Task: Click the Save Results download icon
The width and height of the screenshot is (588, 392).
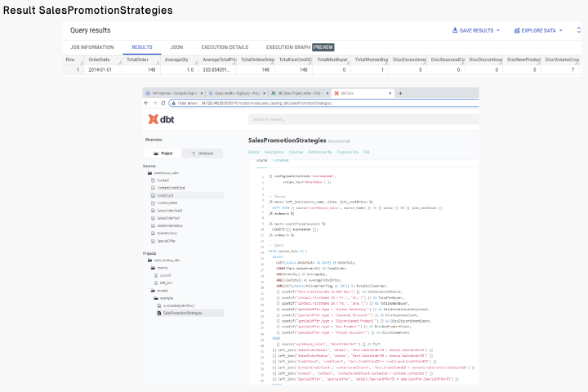Action: point(455,30)
